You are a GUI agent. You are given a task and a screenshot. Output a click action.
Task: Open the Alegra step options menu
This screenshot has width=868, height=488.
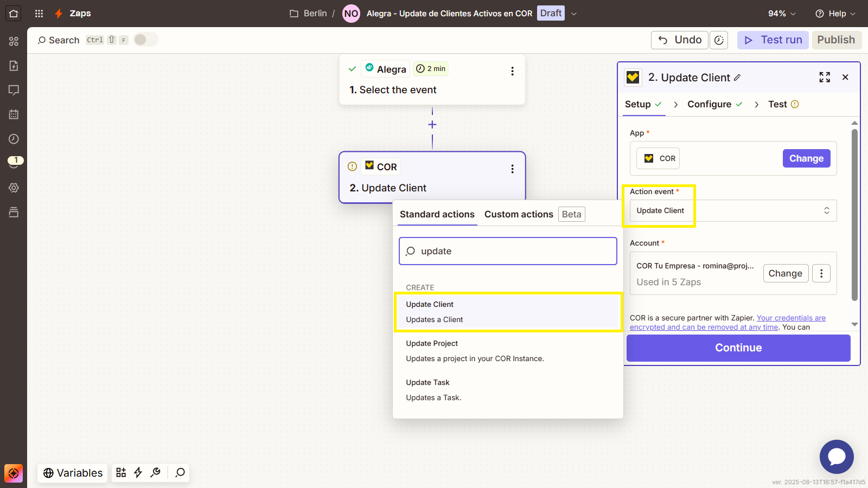pyautogui.click(x=512, y=71)
